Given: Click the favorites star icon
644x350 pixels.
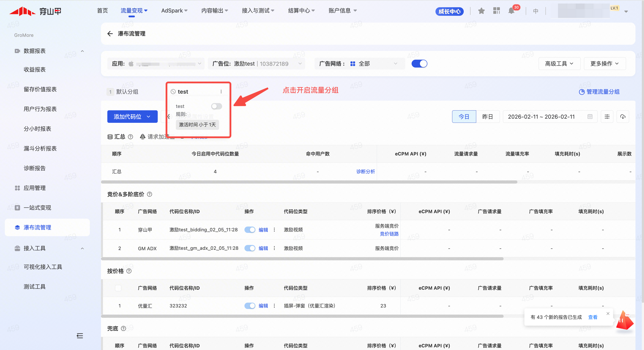Looking at the screenshot, I should [x=481, y=11].
